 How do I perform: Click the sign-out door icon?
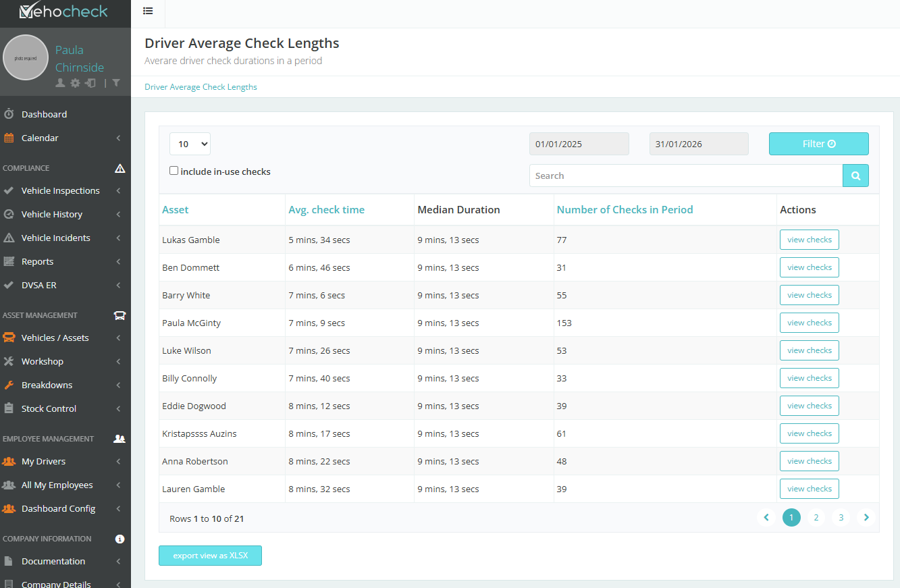pyautogui.click(x=90, y=83)
